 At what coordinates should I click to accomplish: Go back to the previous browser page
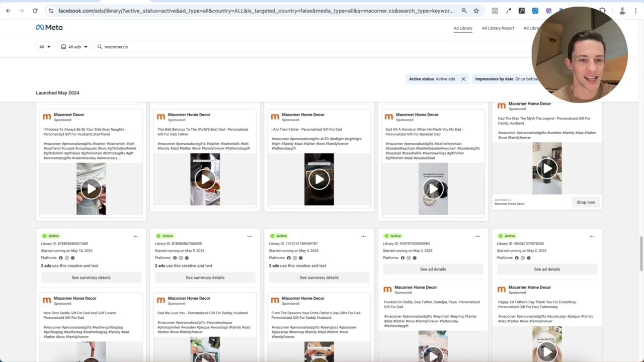point(8,11)
